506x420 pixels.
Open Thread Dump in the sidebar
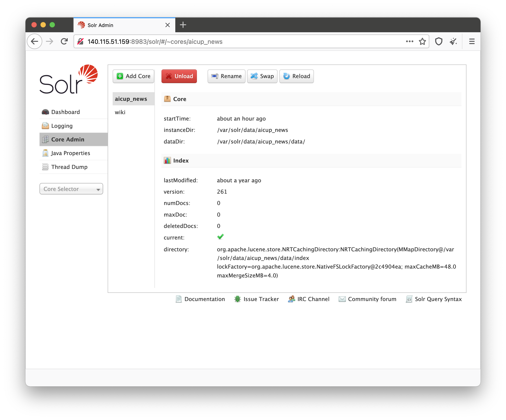[x=74, y=167]
